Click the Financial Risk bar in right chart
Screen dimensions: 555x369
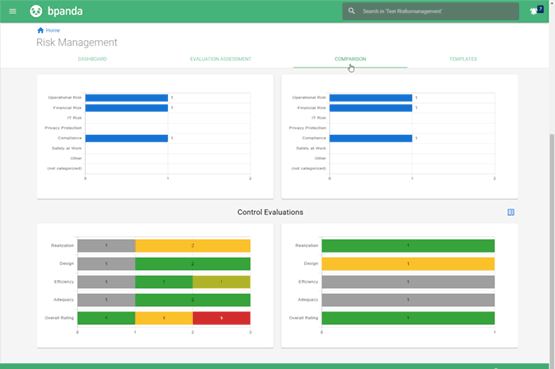(371, 108)
